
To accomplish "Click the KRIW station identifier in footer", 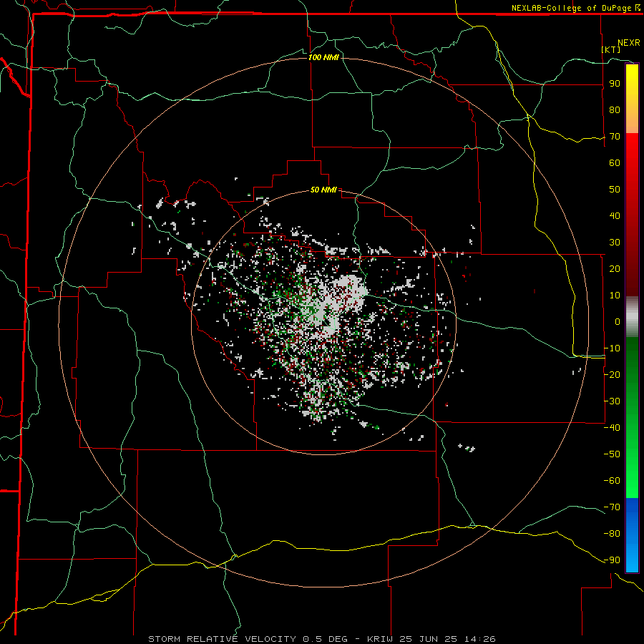I will pyautogui.click(x=380, y=639).
